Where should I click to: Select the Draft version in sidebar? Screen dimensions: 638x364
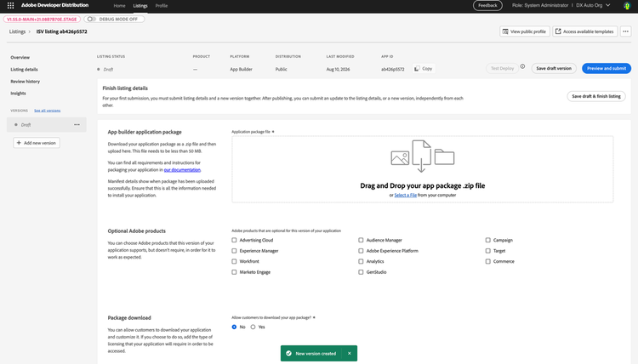click(x=47, y=125)
